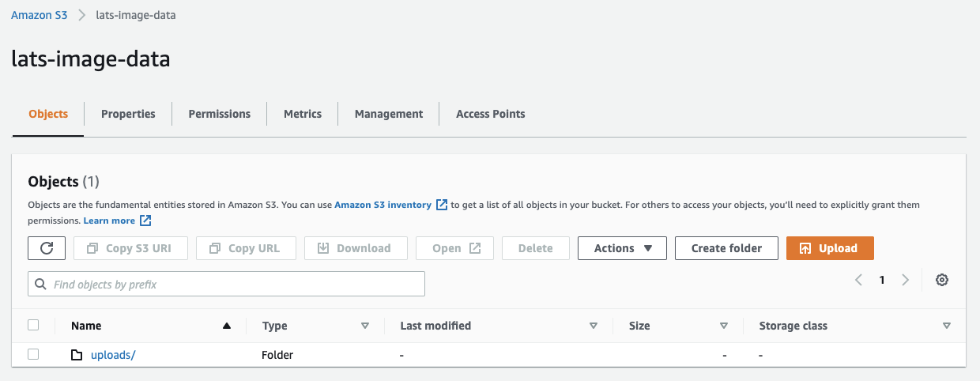This screenshot has width=980, height=381.
Task: Focus the Find objects by prefix field
Action: coord(226,284)
